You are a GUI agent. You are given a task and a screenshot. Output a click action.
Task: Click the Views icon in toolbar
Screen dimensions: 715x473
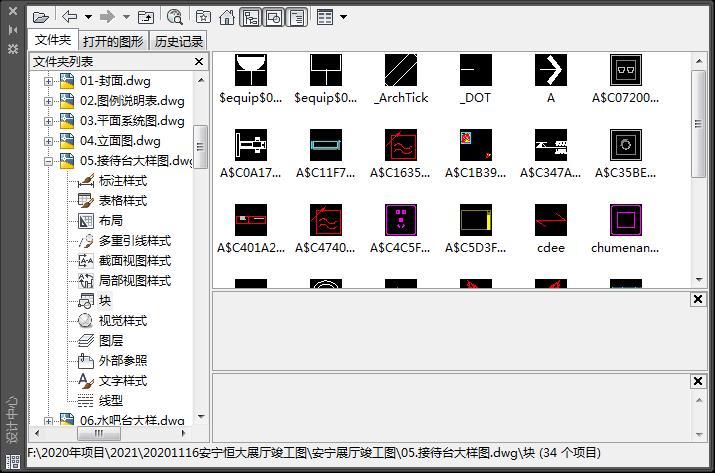click(x=325, y=17)
